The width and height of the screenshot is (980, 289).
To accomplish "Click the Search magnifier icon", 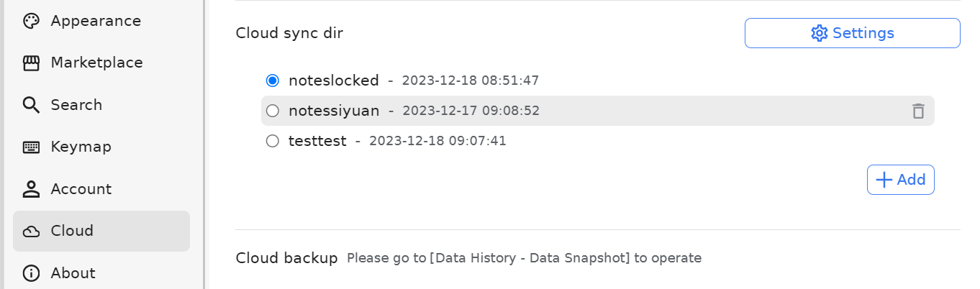I will [31, 105].
